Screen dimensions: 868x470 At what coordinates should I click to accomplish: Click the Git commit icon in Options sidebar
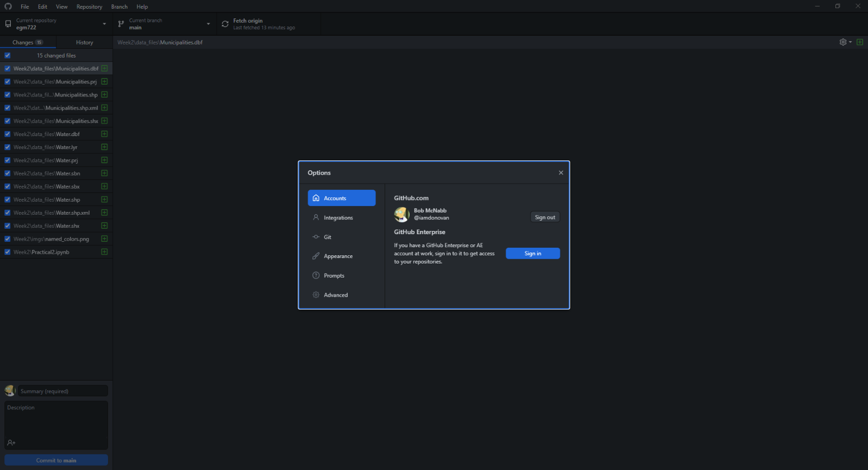pyautogui.click(x=316, y=237)
